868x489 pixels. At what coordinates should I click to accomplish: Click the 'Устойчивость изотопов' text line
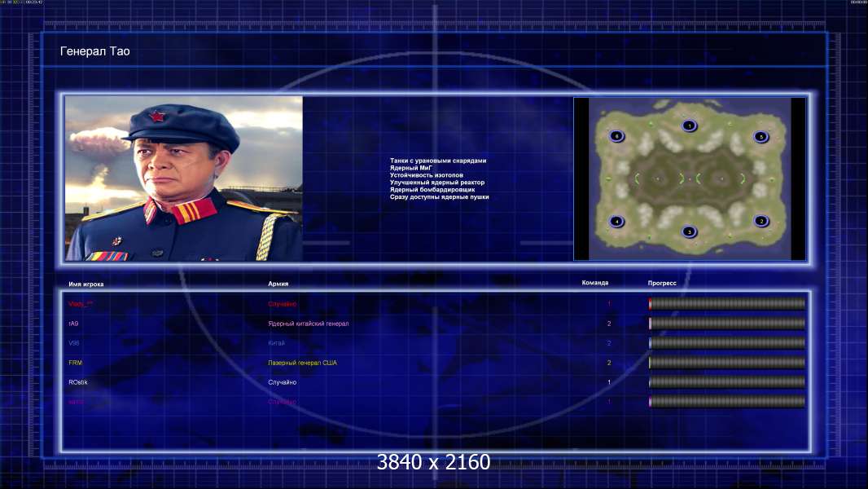click(426, 175)
